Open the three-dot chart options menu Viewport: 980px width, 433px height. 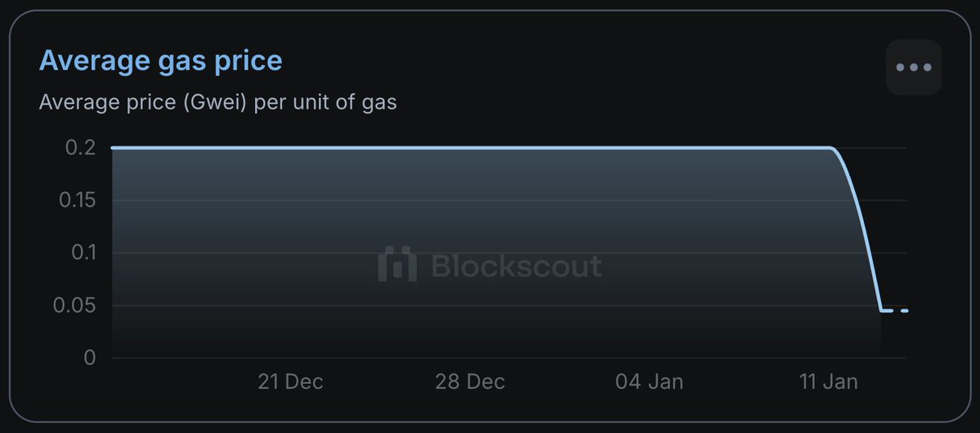point(914,68)
